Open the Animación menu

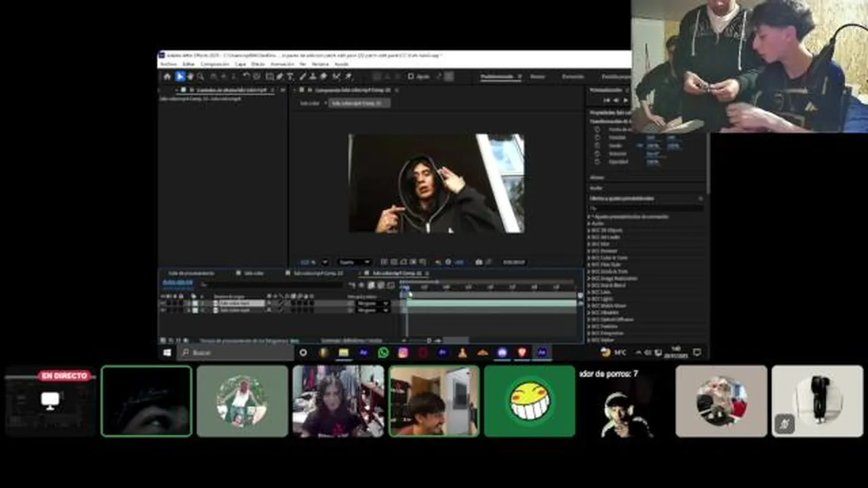coord(281,64)
